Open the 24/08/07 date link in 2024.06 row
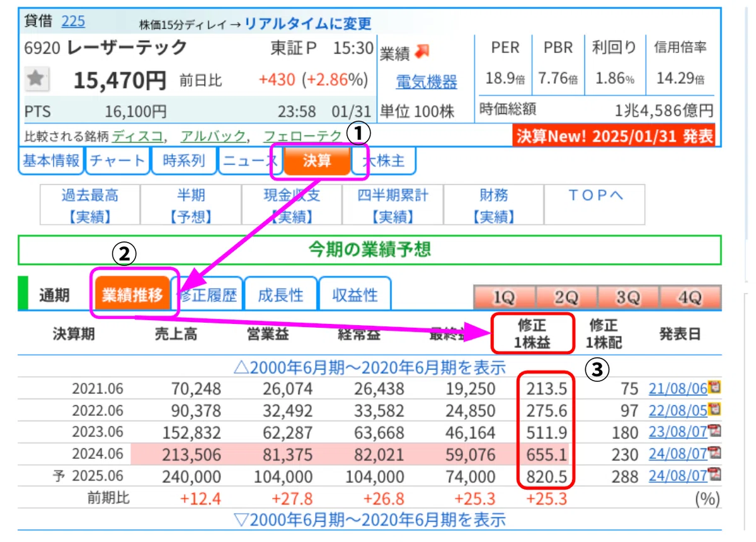The image size is (756, 542). 679,454
